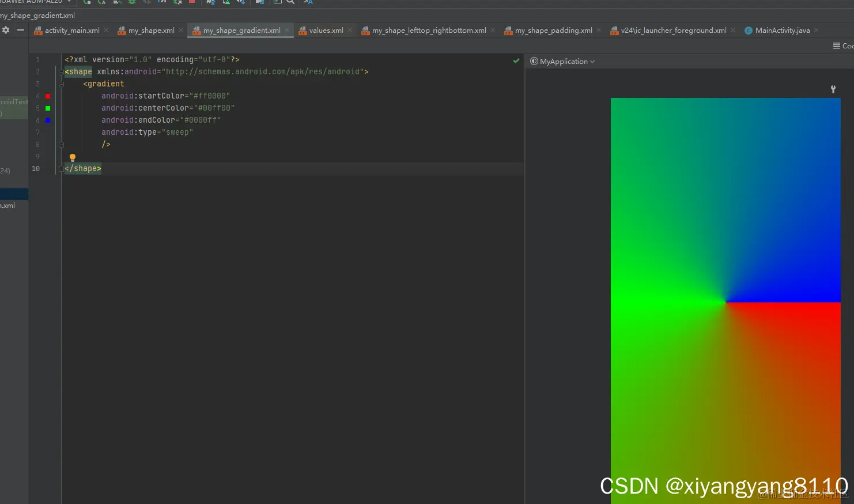The image size is (854, 504).
Task: Click the yellow lightbulb quick-fix icon
Action: (x=73, y=157)
